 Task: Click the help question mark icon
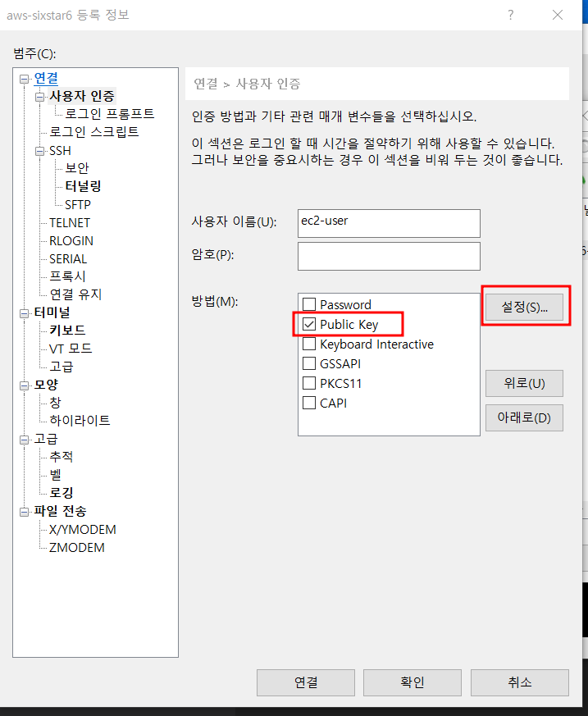click(x=510, y=15)
